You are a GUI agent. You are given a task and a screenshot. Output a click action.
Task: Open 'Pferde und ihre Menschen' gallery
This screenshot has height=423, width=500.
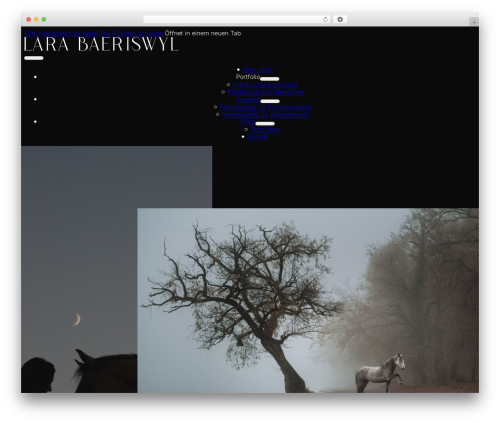(x=266, y=92)
